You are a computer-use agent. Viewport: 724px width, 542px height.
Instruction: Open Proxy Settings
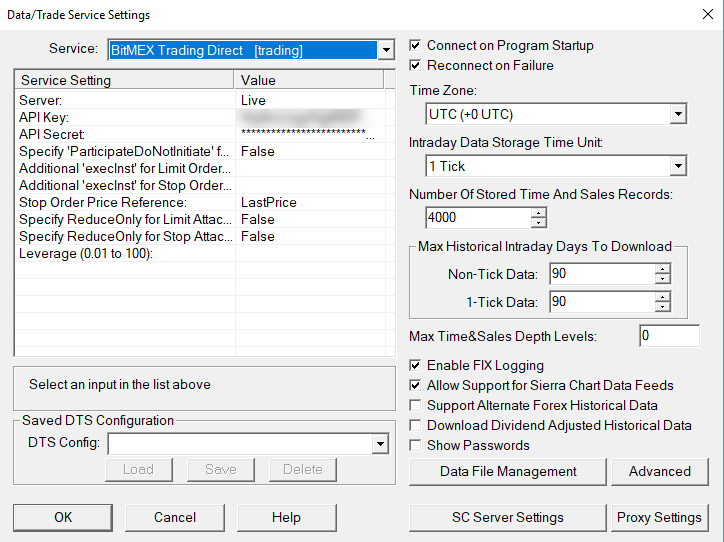(x=660, y=518)
